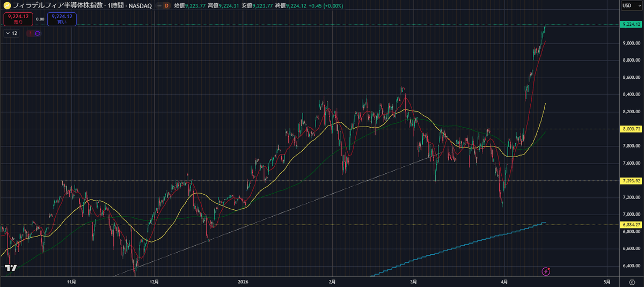The image size is (644, 287).
Task: Click the 4月 label on time axis
Action: pos(504,281)
